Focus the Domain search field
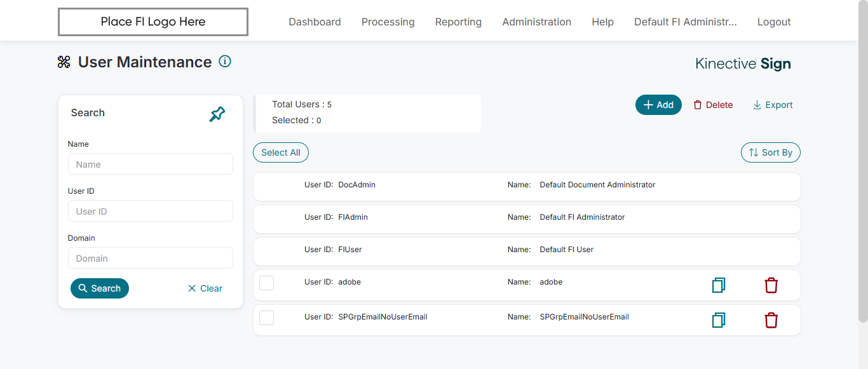The image size is (868, 369). tap(151, 258)
